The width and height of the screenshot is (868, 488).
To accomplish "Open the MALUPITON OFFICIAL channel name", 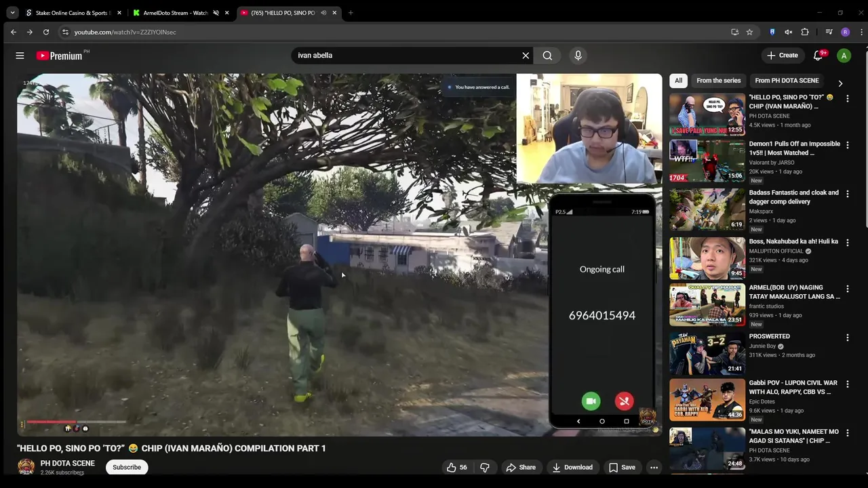I will [775, 251].
